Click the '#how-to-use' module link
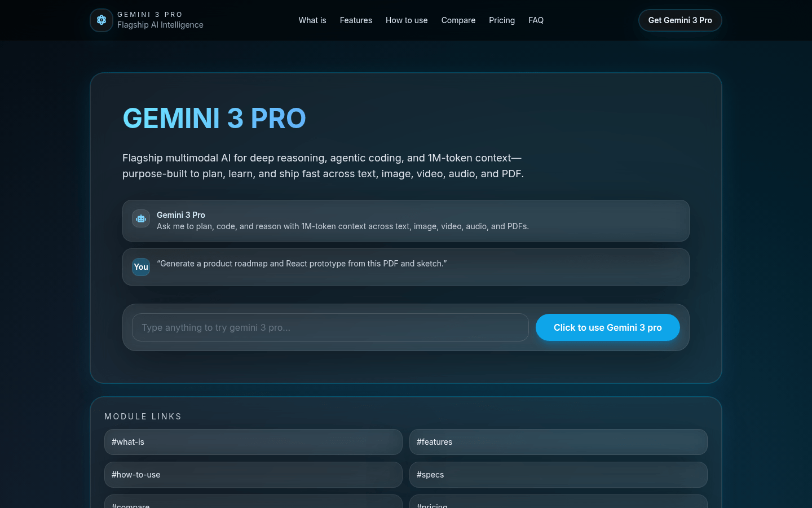The width and height of the screenshot is (812, 508). (253, 475)
